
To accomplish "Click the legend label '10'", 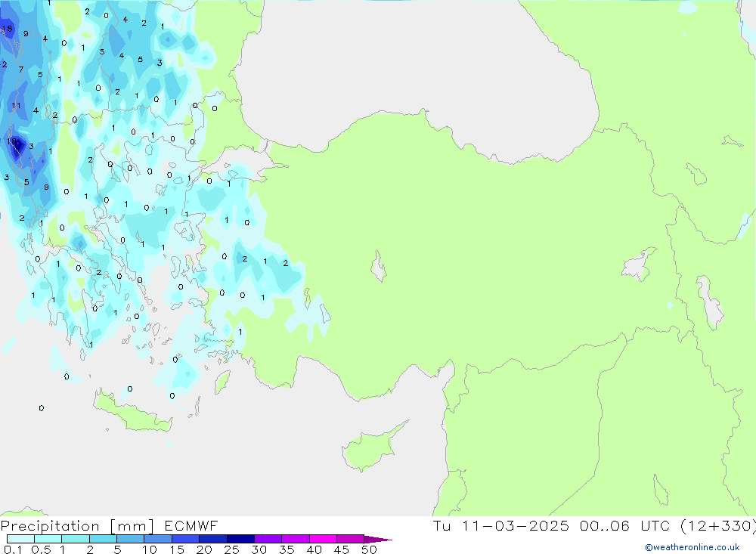I will tap(150, 549).
